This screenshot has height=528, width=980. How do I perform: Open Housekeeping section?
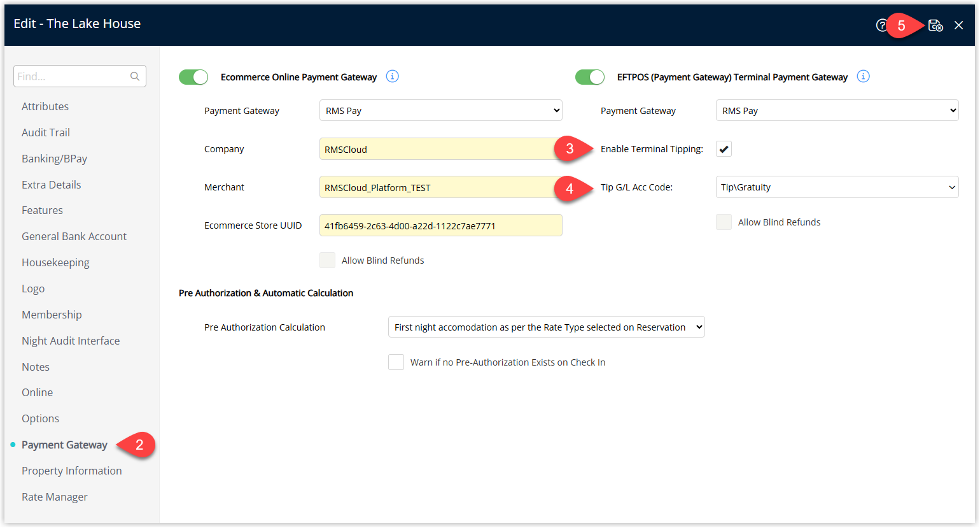point(56,262)
